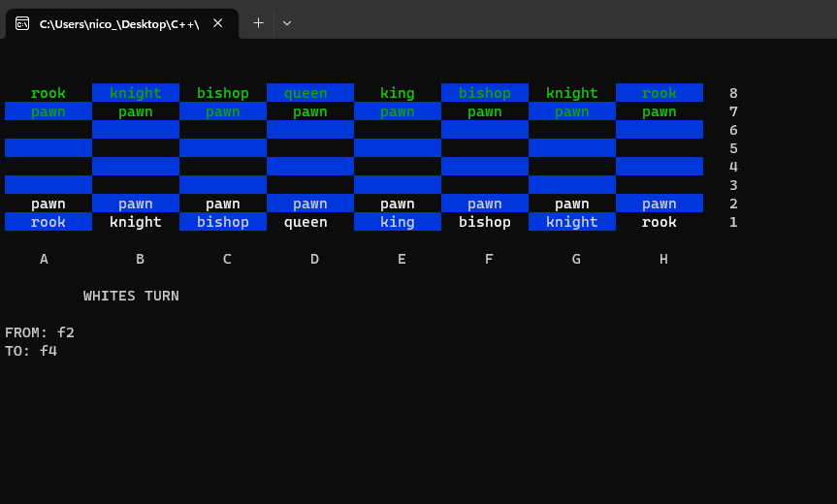Click the white knight on B1
The width and height of the screenshot is (837, 504).
[x=136, y=222]
